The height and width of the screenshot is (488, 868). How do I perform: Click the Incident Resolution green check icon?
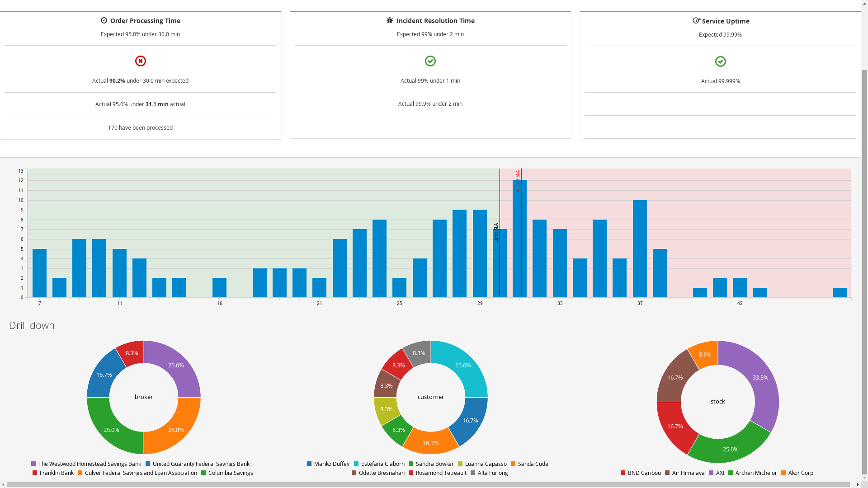coord(430,61)
